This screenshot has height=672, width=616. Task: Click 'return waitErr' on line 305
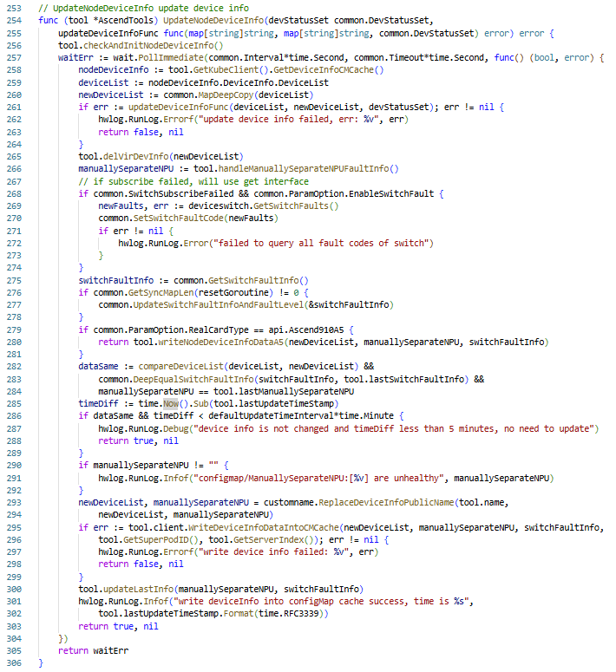click(93, 651)
